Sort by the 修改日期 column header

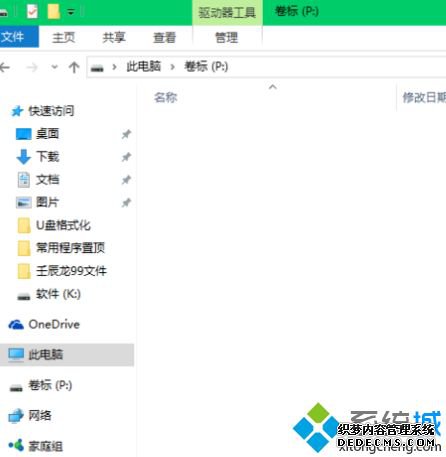423,97
